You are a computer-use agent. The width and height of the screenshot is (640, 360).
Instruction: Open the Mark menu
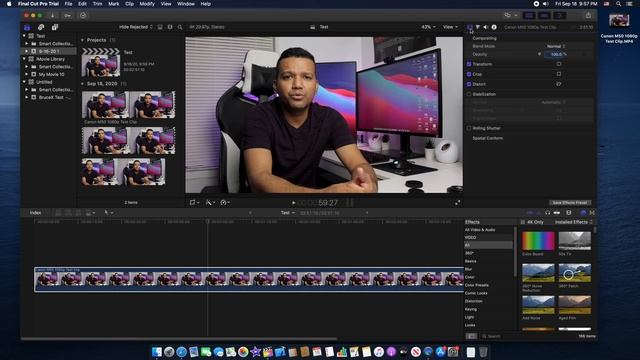[x=113, y=4]
